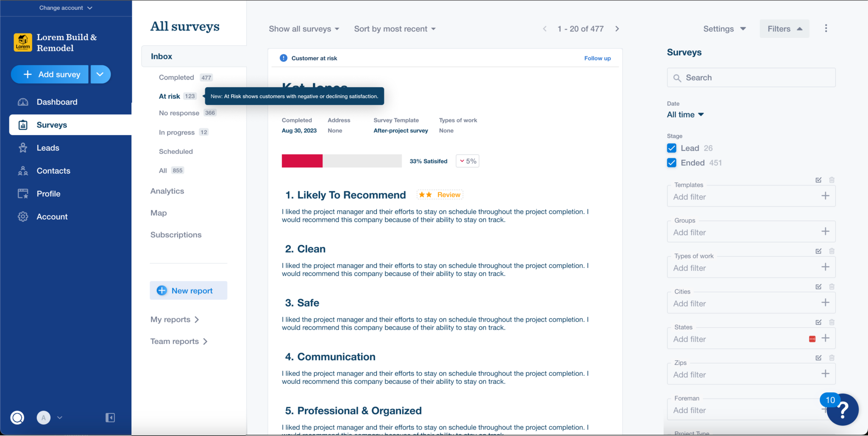The image size is (868, 436).
Task: Collapse the sidebar with the panel icon
Action: coord(110,418)
